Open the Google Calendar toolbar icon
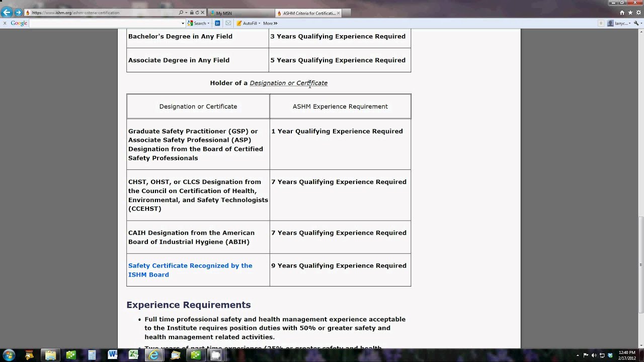 tap(217, 23)
